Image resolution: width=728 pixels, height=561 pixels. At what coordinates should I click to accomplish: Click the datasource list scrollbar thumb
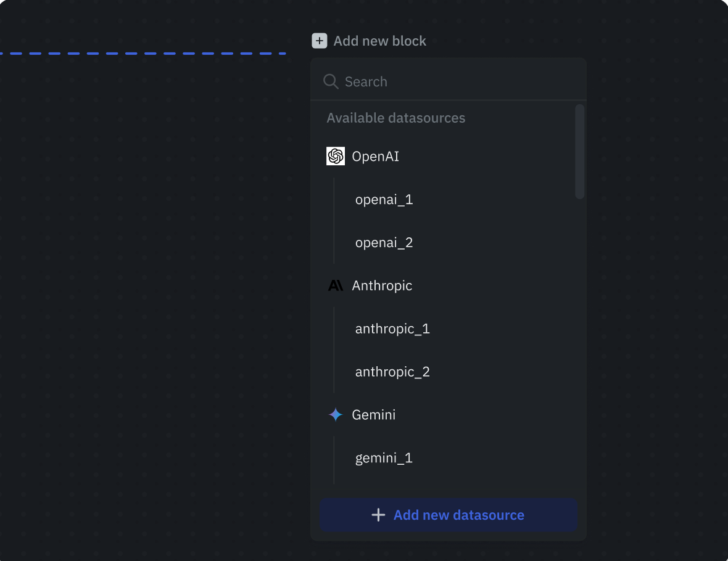(579, 152)
